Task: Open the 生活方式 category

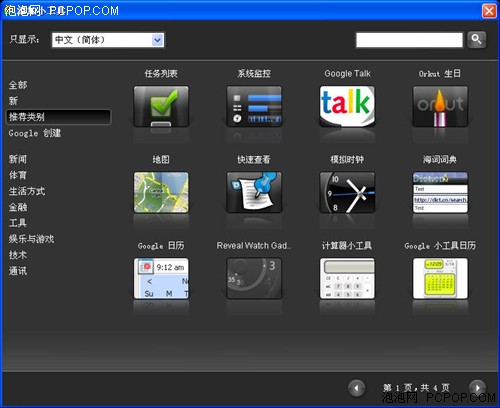Action: [27, 191]
